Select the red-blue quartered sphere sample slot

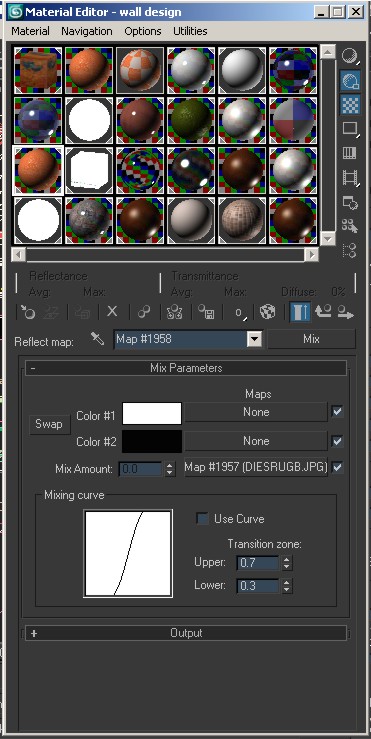(x=293, y=120)
